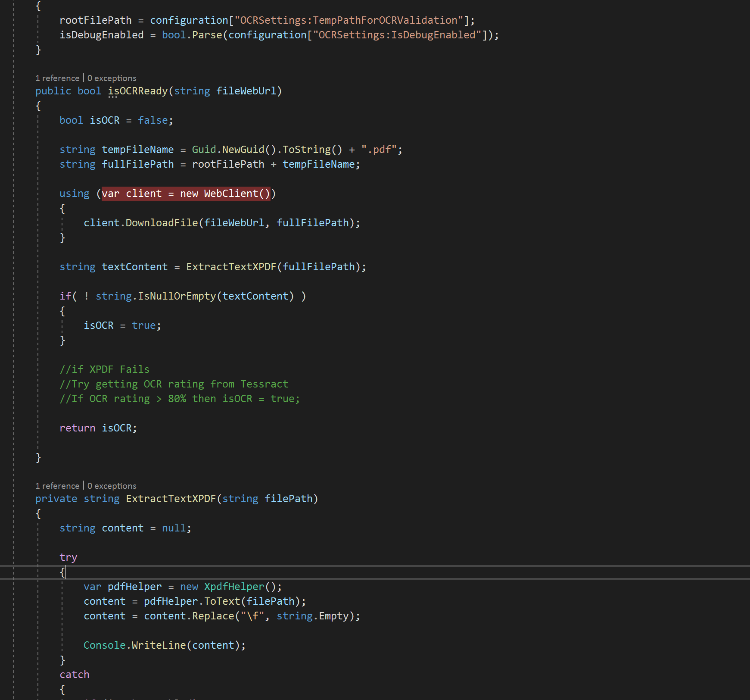Click the 'catch' keyword
This screenshot has height=700, width=750.
tap(75, 675)
